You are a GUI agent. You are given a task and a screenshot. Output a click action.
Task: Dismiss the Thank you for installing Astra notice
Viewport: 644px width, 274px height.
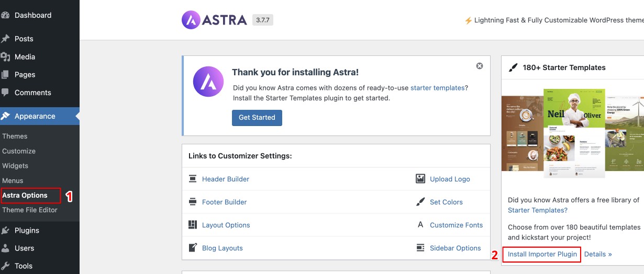[480, 66]
